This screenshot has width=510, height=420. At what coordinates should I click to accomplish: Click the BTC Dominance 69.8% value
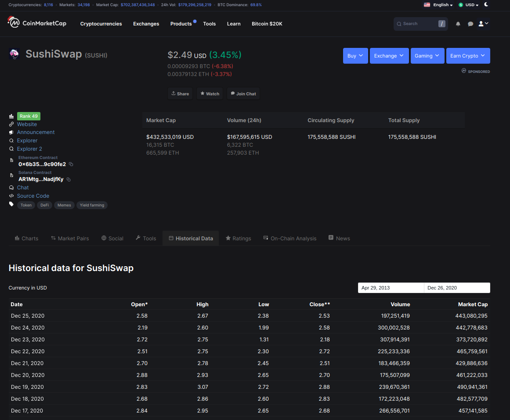(256, 5)
